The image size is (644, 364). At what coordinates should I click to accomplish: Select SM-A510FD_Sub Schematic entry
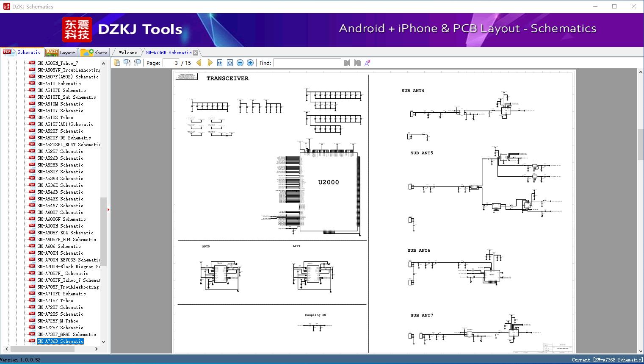click(x=66, y=97)
